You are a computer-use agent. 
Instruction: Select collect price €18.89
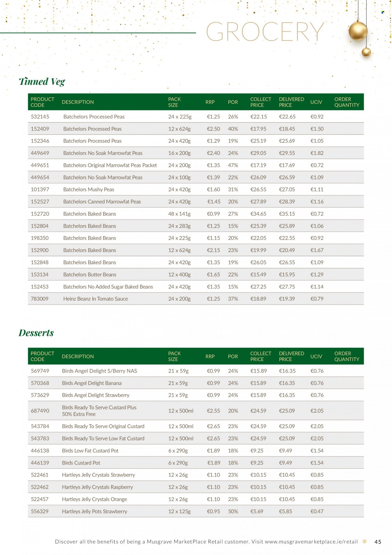click(x=258, y=299)
